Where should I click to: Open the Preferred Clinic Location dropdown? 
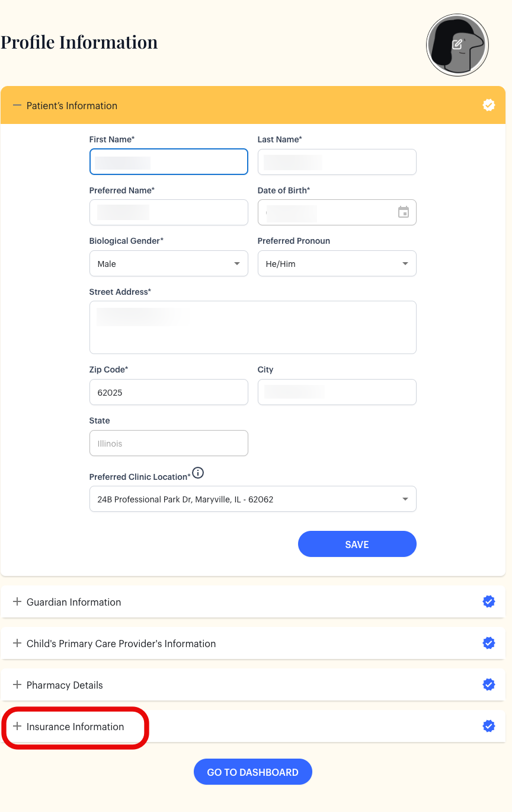coord(253,499)
